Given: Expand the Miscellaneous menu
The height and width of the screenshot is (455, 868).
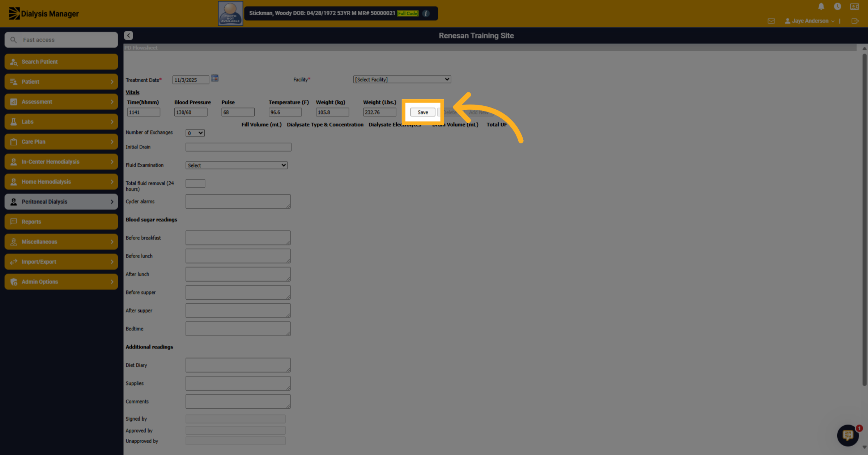Looking at the screenshot, I should 61,242.
